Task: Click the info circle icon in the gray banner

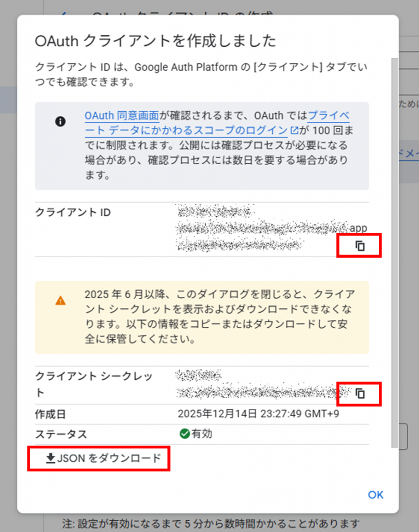Action: (x=60, y=122)
